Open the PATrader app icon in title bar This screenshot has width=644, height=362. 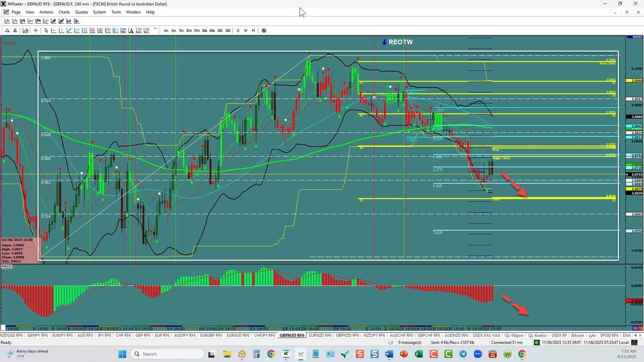[3, 4]
